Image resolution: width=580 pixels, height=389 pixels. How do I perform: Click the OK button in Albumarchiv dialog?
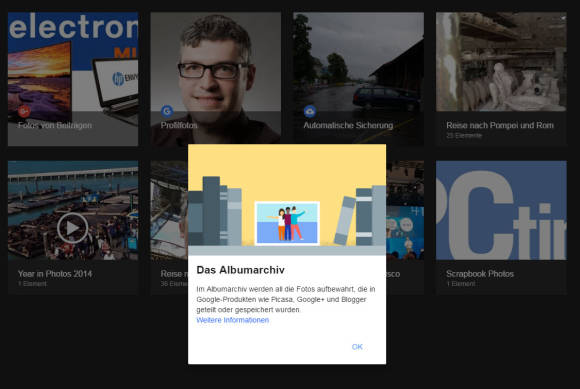[x=357, y=347]
